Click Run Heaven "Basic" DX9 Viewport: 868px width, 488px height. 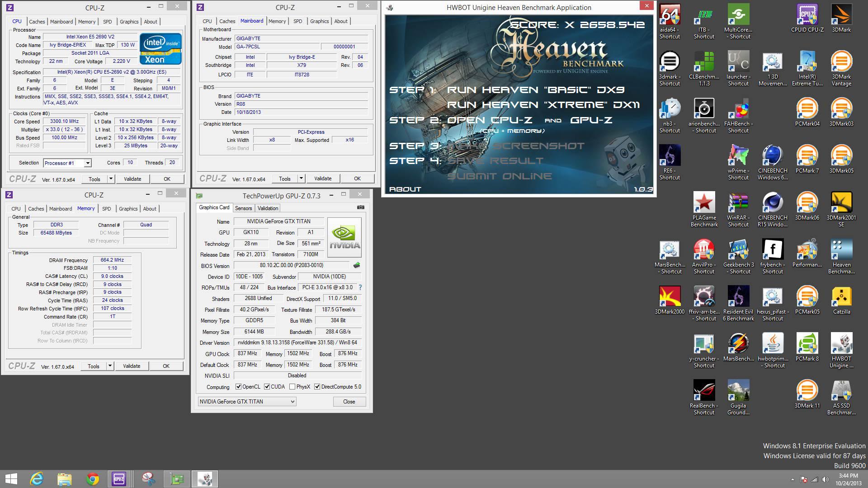(536, 89)
